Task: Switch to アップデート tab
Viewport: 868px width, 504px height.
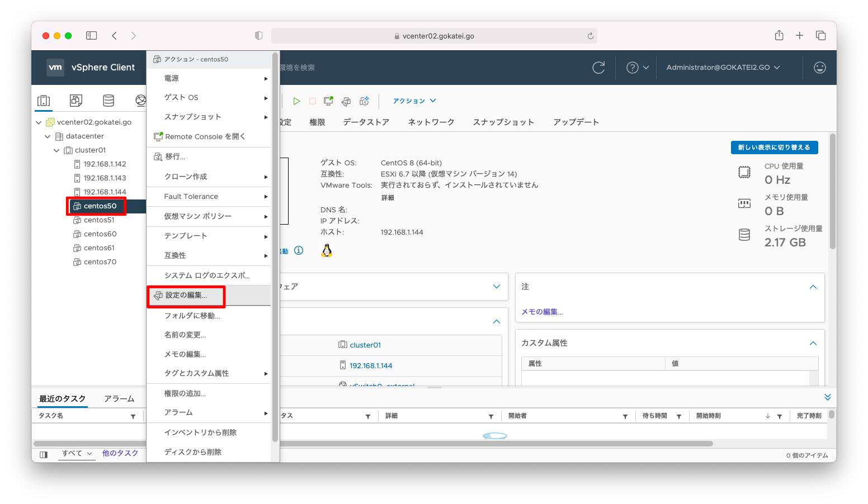Action: coord(576,122)
